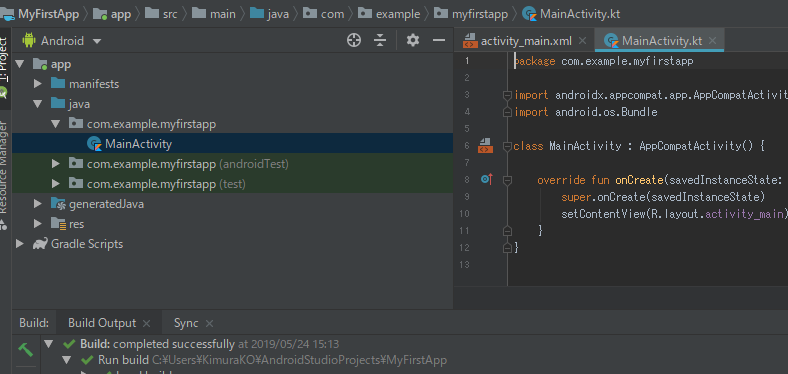This screenshot has width=788, height=374.
Task: Expand the com.example.myfirstapp (test) package
Action: pos(56,184)
